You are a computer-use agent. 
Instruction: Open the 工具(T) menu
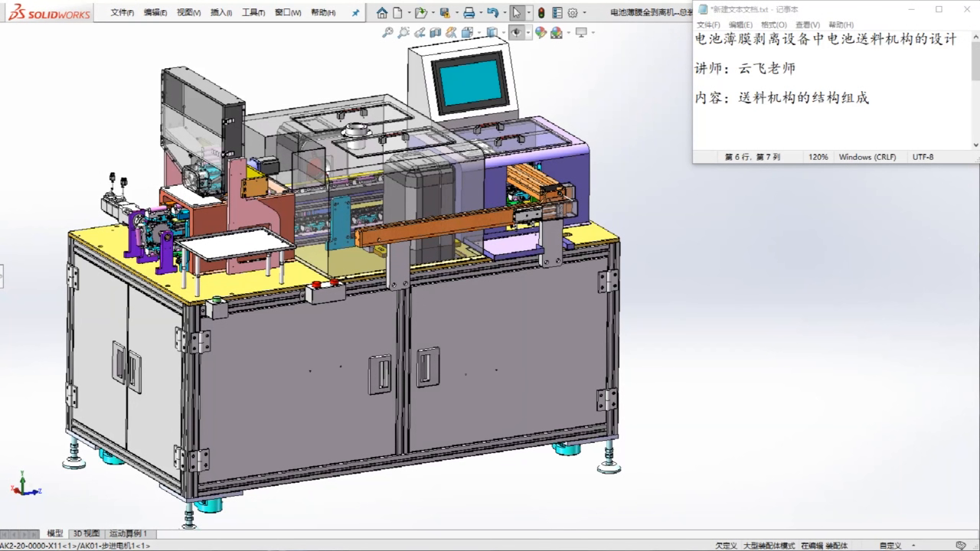click(253, 13)
